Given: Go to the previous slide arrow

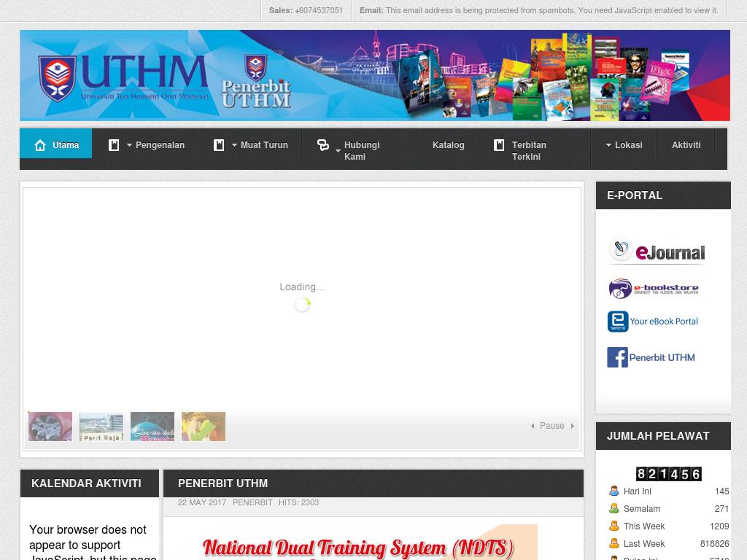Looking at the screenshot, I should click(533, 426).
